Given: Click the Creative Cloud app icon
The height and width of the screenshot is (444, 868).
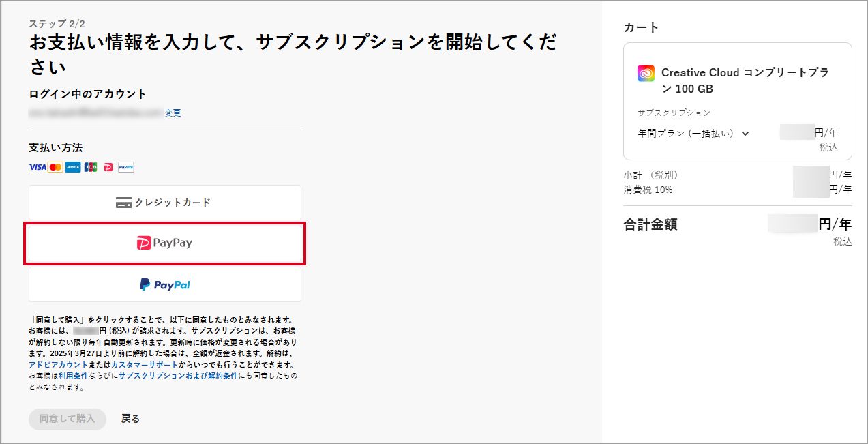Looking at the screenshot, I should 646,73.
